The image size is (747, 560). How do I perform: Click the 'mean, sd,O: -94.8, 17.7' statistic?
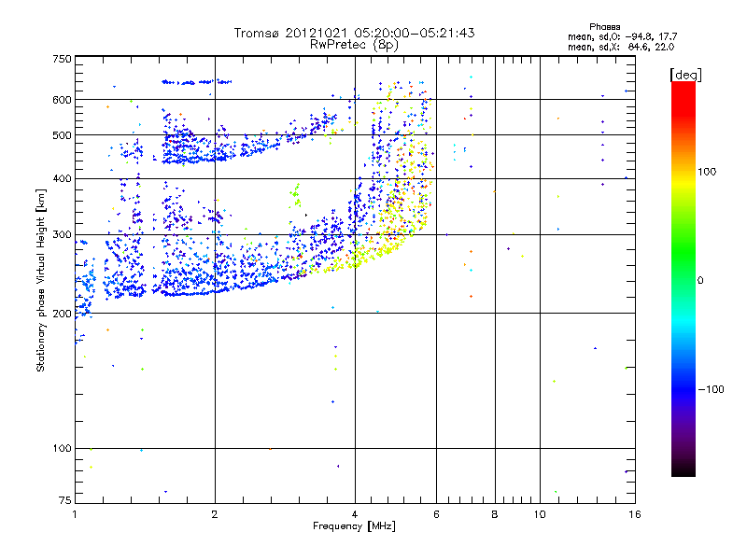coord(622,36)
